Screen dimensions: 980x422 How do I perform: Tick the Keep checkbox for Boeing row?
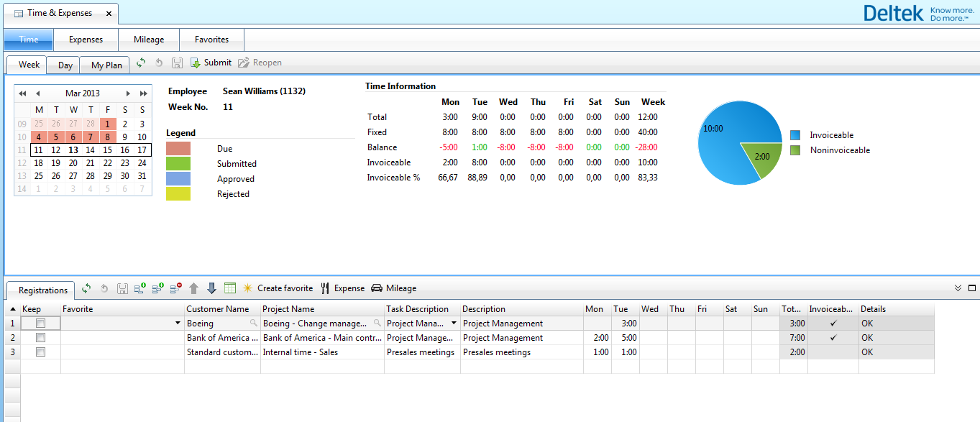click(40, 324)
